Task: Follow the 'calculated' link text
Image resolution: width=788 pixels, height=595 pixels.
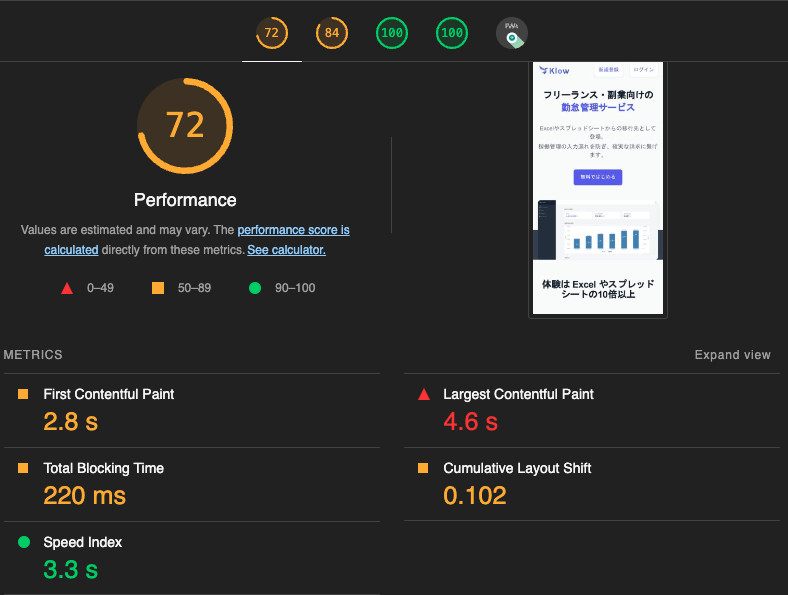Action: (x=71, y=250)
